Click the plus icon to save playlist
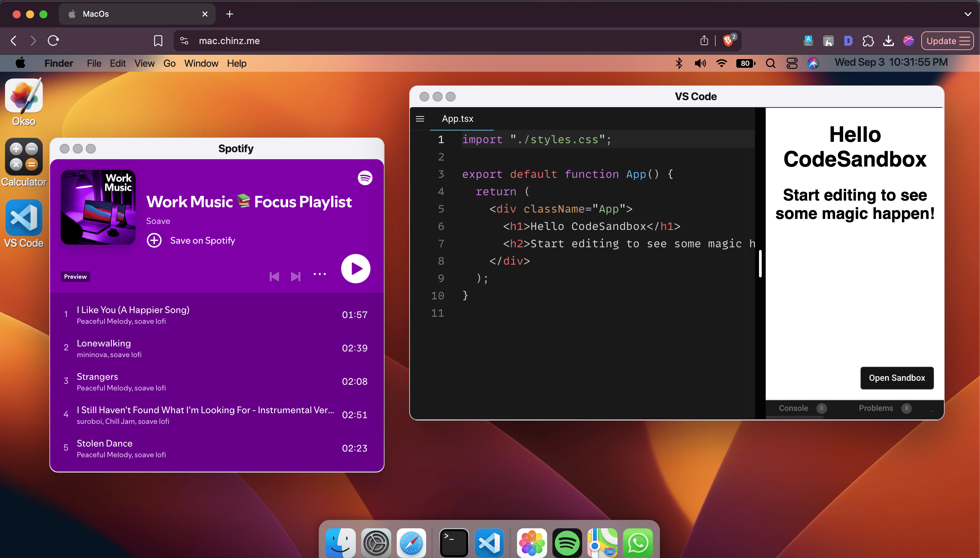 (x=154, y=240)
